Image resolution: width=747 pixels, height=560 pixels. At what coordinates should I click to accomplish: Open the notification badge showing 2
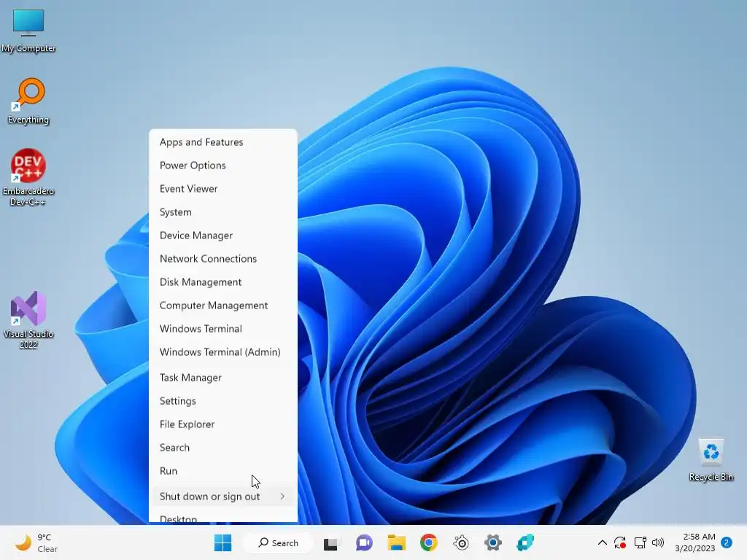click(727, 542)
